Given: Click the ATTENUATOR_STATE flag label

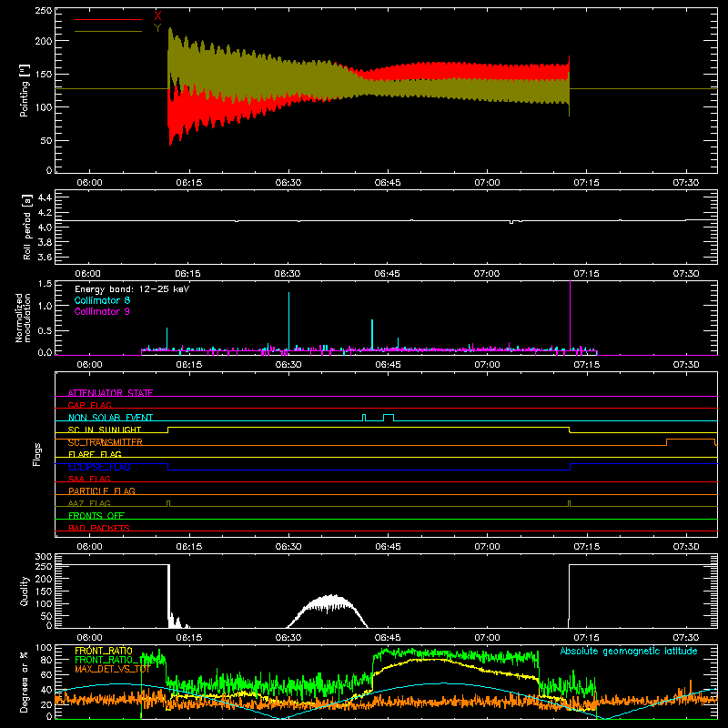Looking at the screenshot, I should [110, 393].
